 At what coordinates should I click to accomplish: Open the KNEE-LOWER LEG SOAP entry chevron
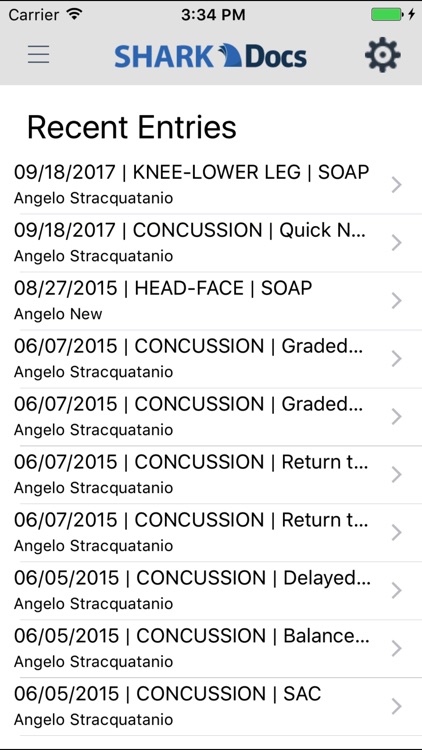pos(396,185)
